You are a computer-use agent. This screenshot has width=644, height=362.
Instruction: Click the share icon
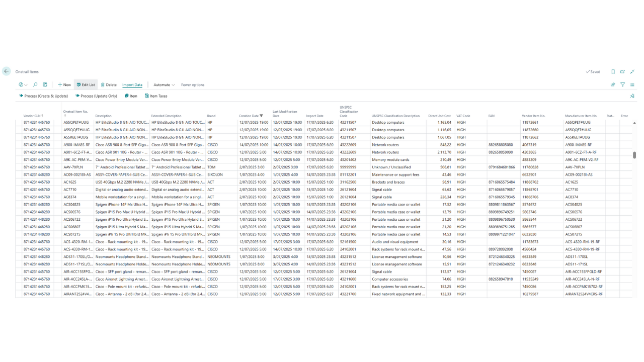[x=613, y=85]
